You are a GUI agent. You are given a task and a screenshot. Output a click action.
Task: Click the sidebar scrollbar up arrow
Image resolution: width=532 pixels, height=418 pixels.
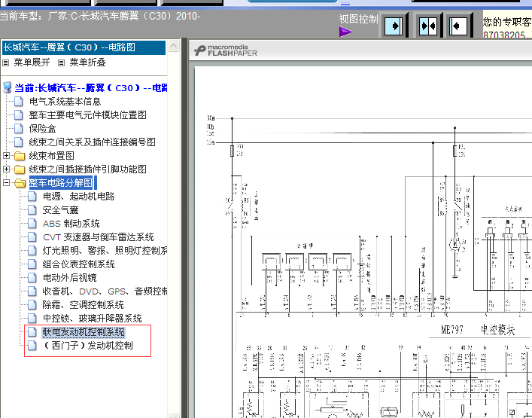(173, 46)
